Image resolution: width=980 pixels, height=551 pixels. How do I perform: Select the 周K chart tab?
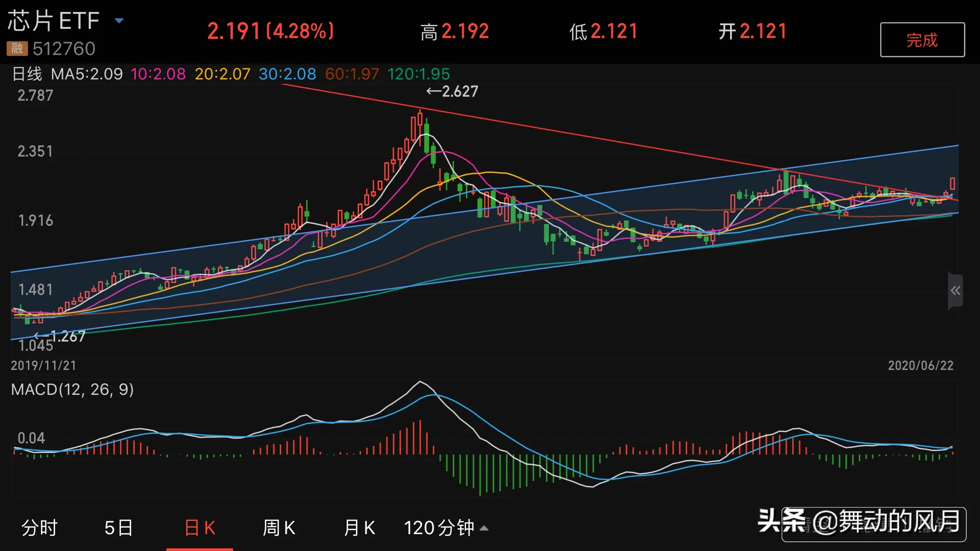(279, 527)
